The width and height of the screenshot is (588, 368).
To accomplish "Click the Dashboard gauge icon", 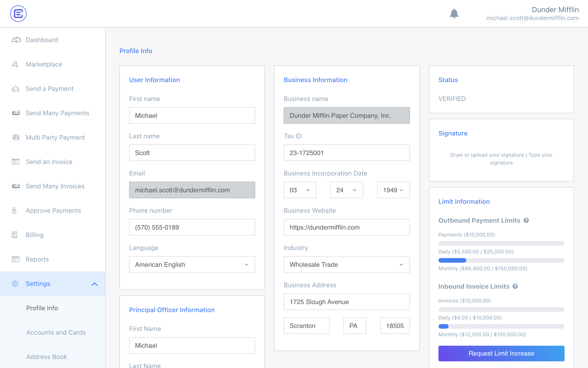I will (x=16, y=40).
